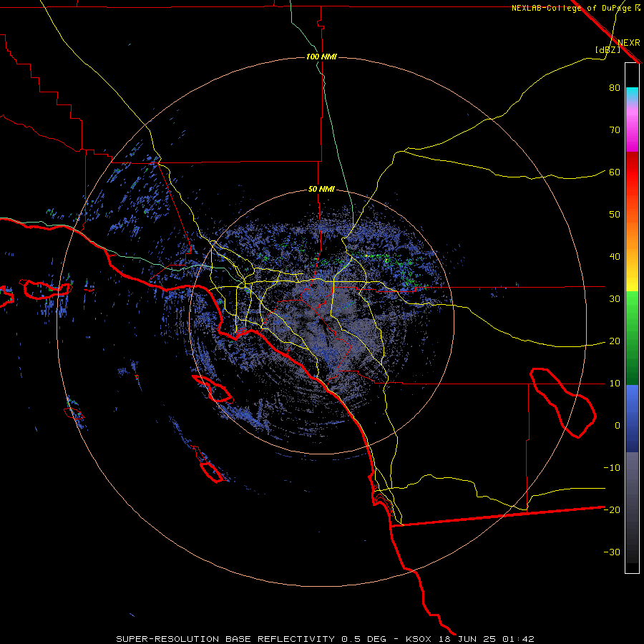Click the NEXR label near the color bar

coord(628,43)
